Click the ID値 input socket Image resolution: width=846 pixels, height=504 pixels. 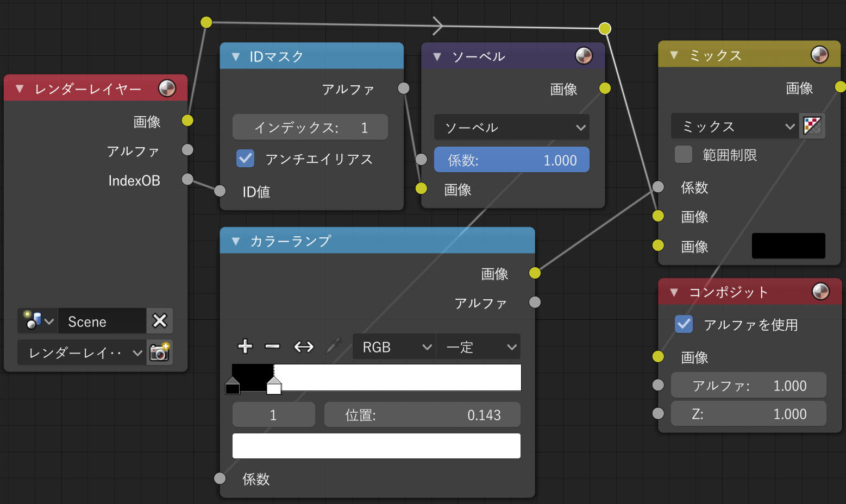[220, 191]
